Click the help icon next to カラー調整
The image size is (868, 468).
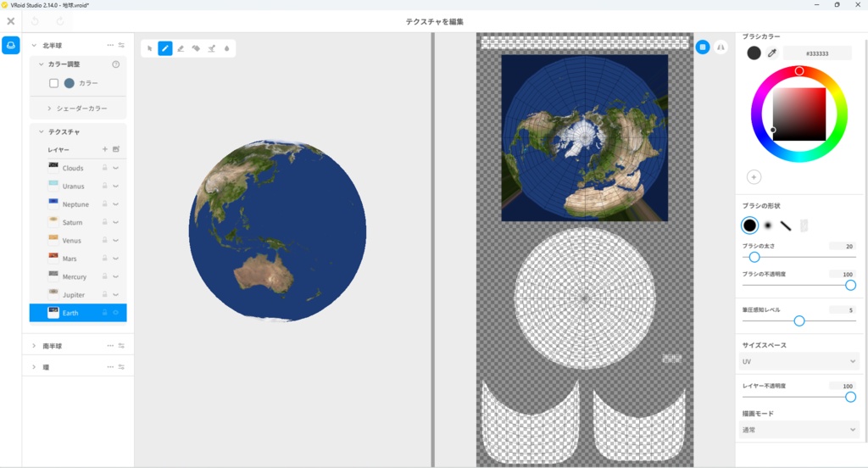[x=115, y=64]
